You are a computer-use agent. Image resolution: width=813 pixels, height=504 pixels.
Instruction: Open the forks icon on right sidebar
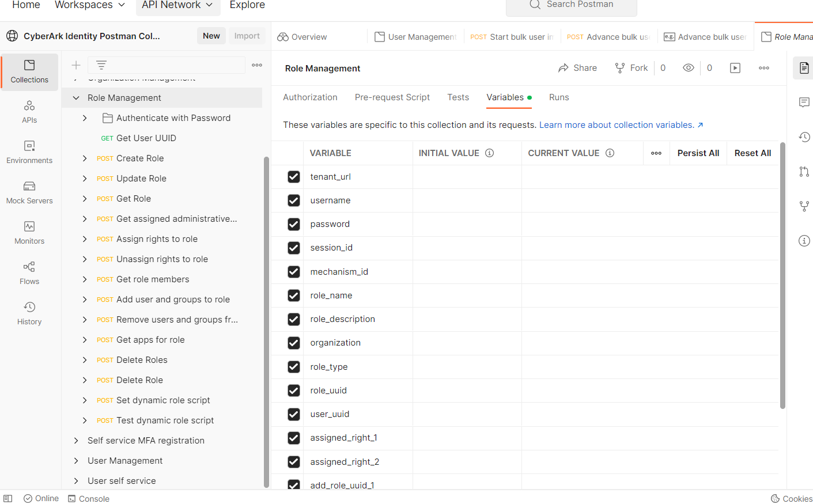point(804,206)
